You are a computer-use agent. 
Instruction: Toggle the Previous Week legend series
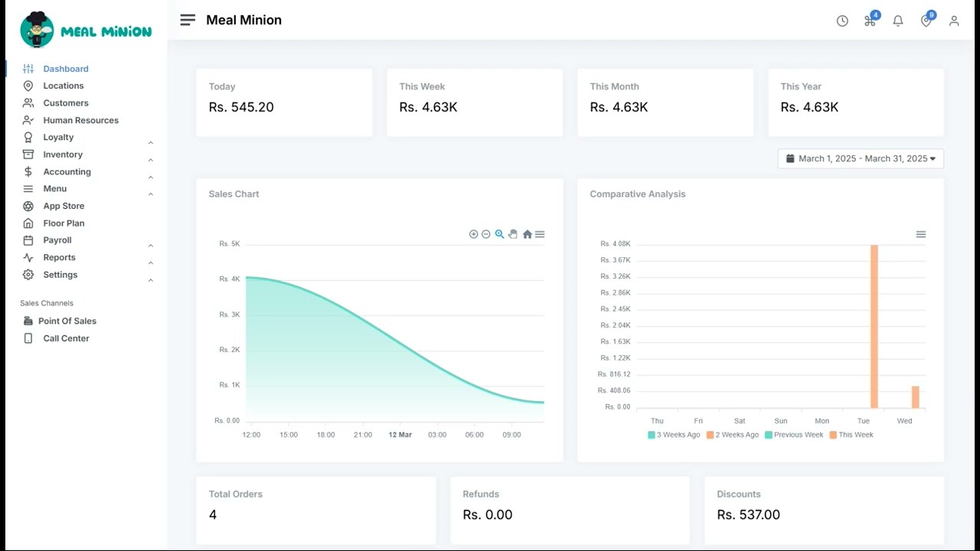(794, 435)
